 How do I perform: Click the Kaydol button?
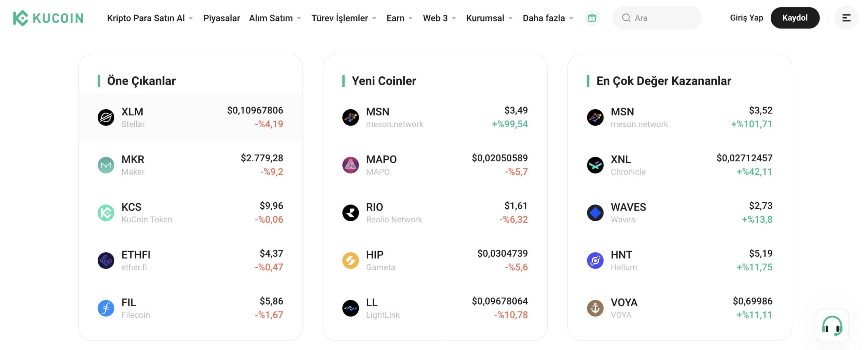[x=795, y=18]
